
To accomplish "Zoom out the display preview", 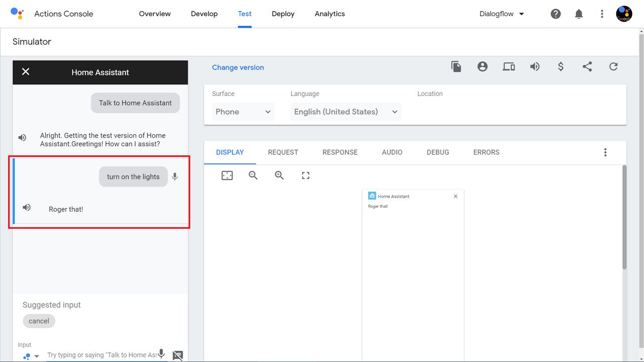I will click(x=253, y=175).
